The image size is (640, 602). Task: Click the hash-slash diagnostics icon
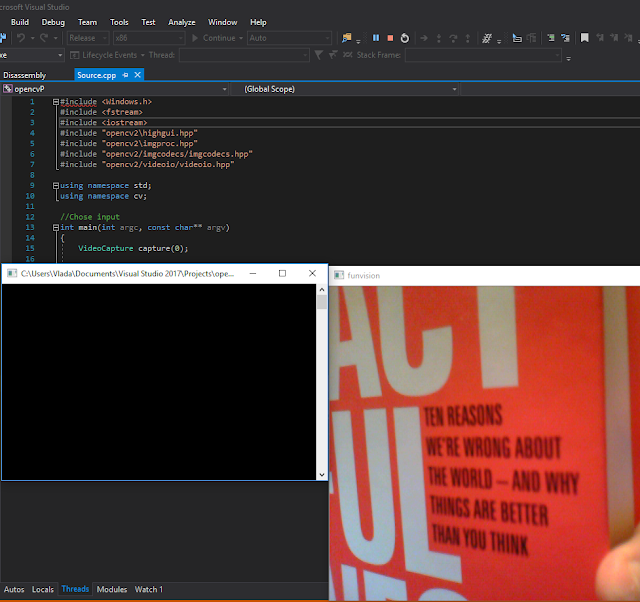487,38
